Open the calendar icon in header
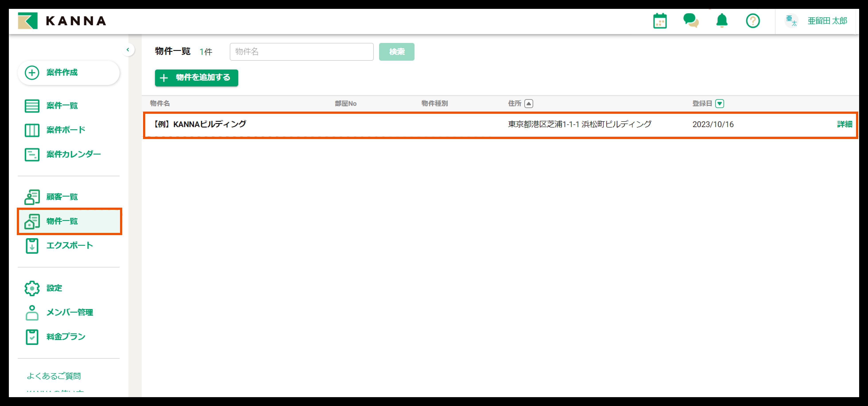The image size is (868, 406). (x=659, y=21)
